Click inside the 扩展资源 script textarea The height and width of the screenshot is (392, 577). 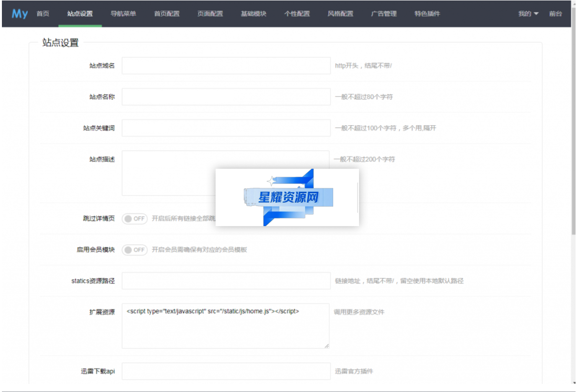pos(226,326)
